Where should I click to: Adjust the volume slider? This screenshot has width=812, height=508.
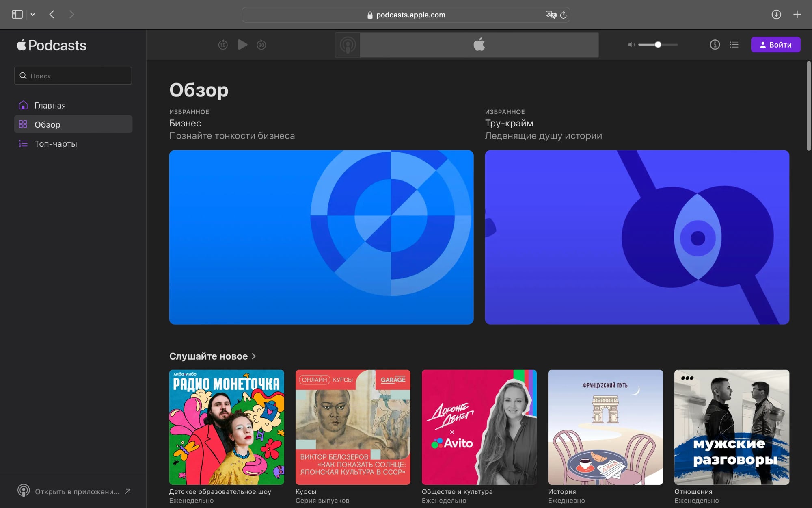click(658, 45)
